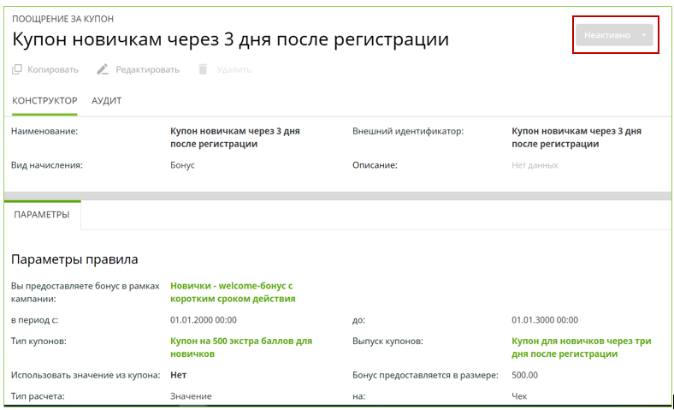Image resolution: width=674 pixels, height=410 pixels.
Task: Switch to the КОНСТРУКТОР tab
Action: click(43, 101)
